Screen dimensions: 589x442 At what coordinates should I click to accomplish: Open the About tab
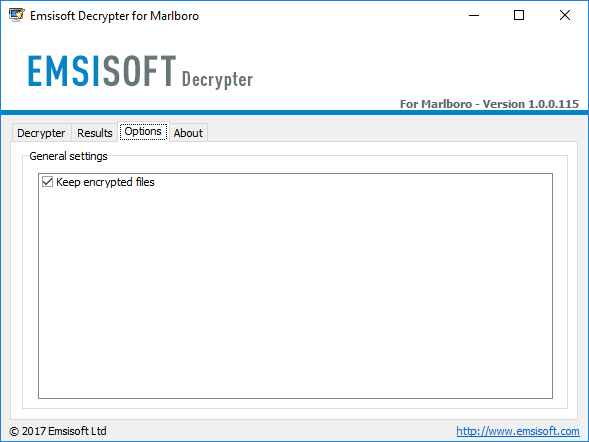click(188, 133)
